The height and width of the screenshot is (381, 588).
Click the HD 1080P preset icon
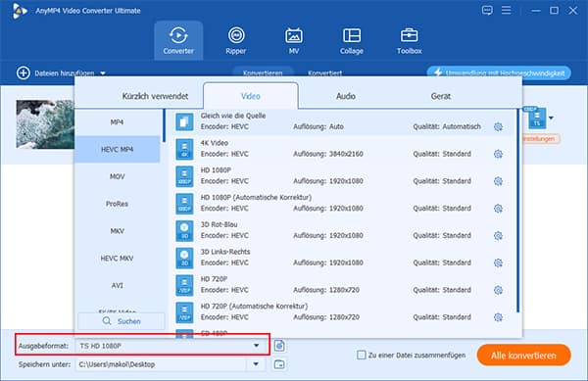184,176
